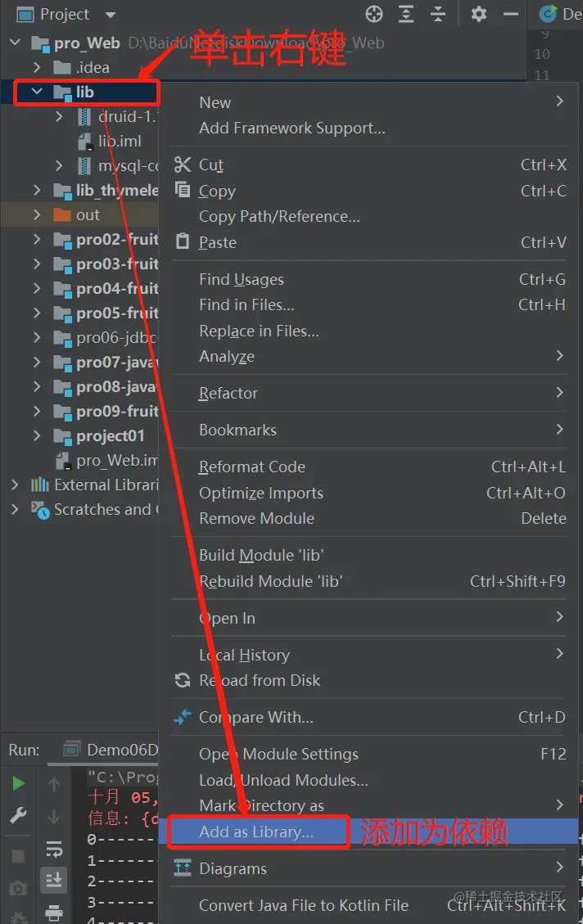
Task: Click the orange out folder icon
Action: tap(62, 214)
